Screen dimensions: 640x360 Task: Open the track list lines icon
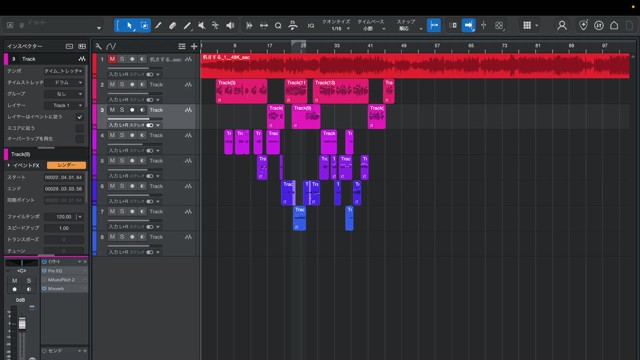click(182, 46)
